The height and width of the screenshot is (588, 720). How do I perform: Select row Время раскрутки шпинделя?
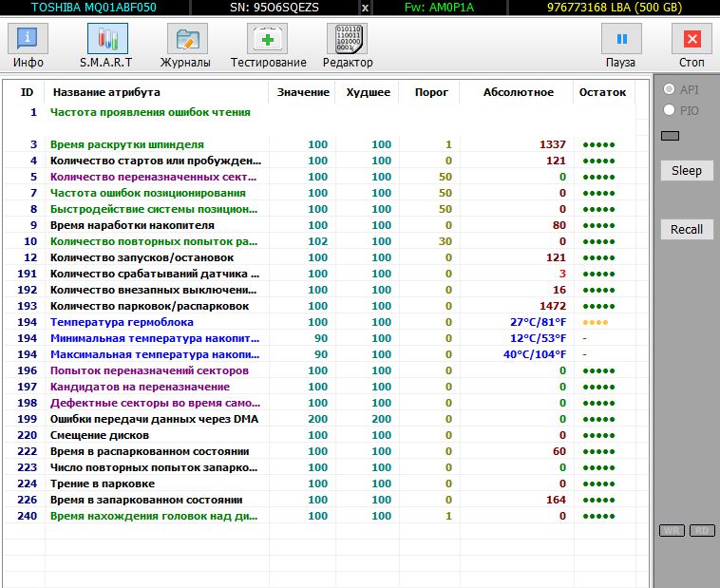(319, 144)
